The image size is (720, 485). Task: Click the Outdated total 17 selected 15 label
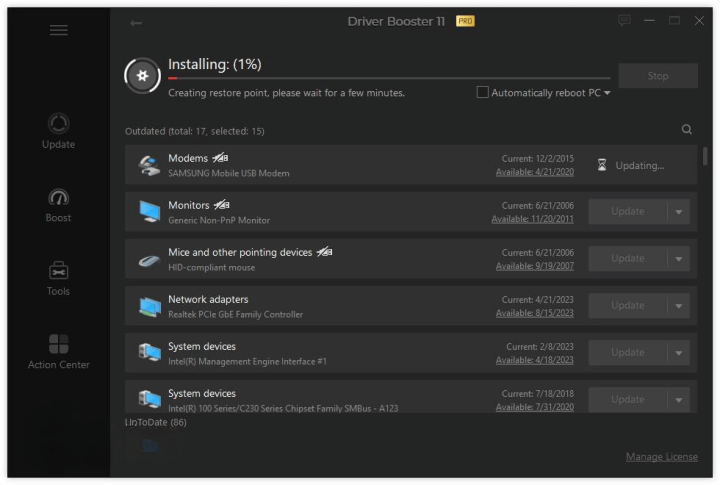click(195, 131)
